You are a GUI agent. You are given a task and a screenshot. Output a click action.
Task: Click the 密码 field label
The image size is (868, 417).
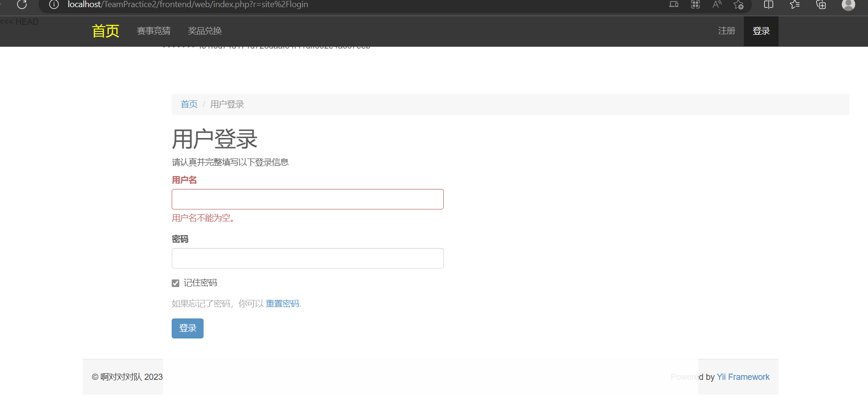coord(180,239)
